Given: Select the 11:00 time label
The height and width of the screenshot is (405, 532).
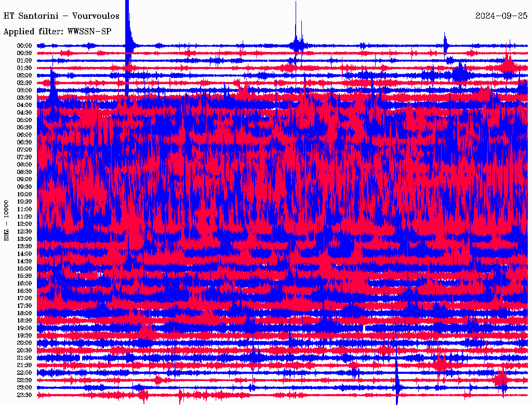Looking at the screenshot, I should coord(24,209).
